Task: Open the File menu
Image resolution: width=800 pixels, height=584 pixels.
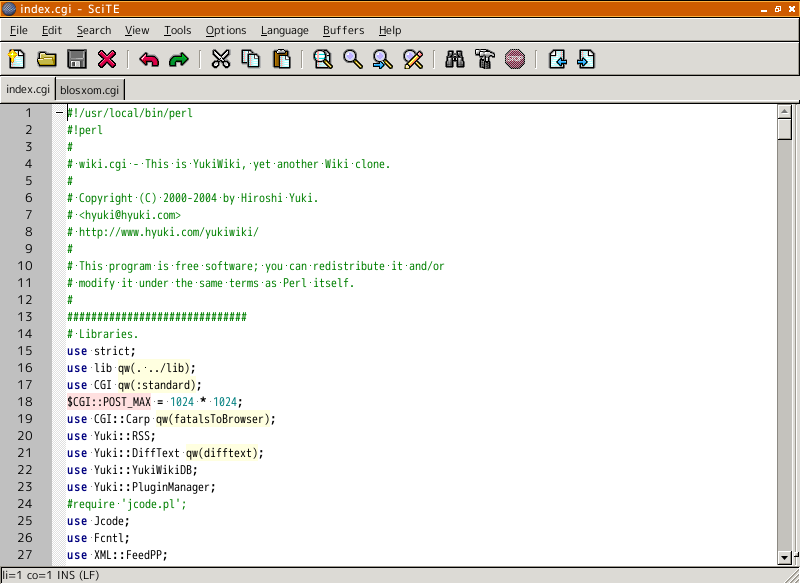Action: click(19, 31)
